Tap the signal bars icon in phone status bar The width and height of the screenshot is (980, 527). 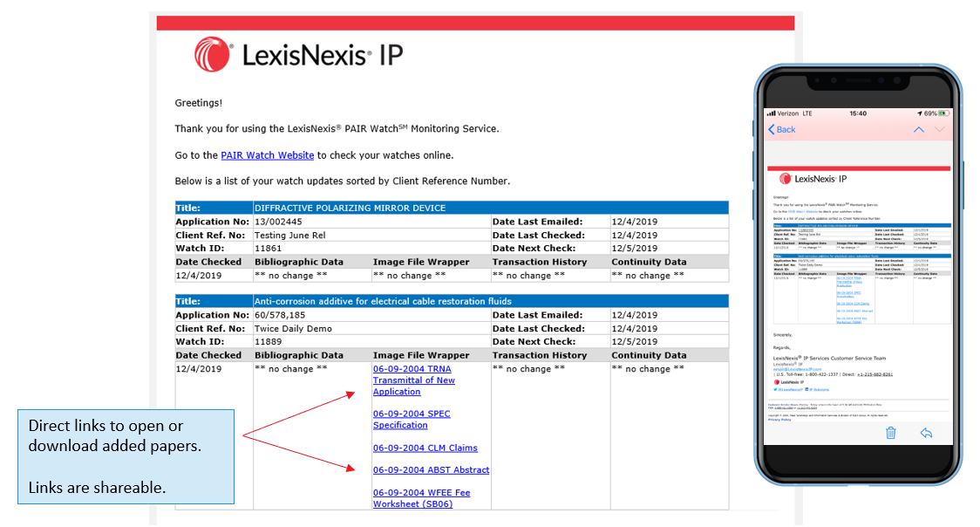771,113
